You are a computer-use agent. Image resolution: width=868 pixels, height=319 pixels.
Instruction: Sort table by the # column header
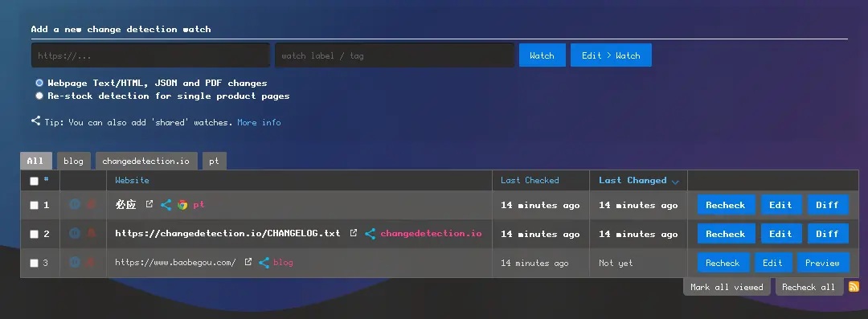(x=46, y=179)
